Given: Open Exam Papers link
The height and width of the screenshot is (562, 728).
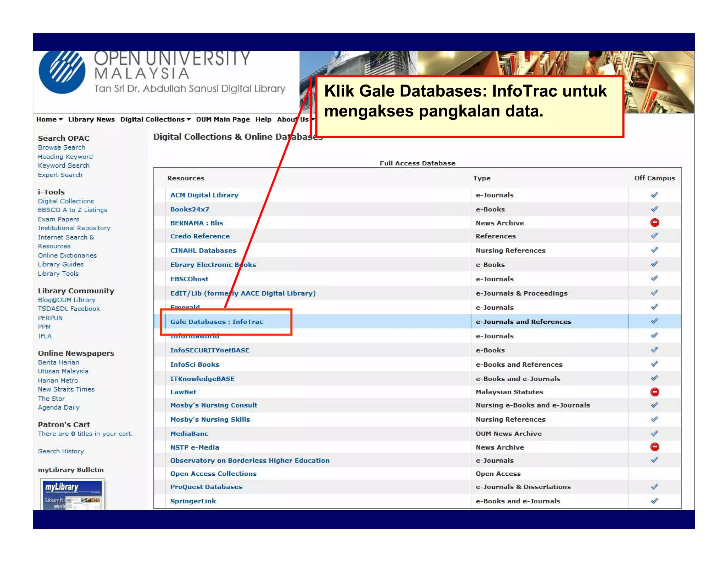Looking at the screenshot, I should point(58,219).
